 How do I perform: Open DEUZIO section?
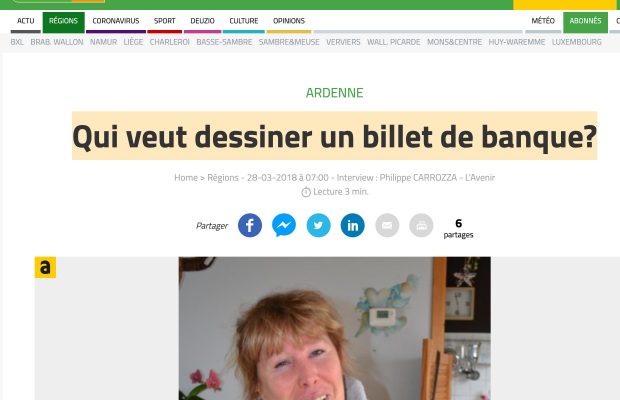(x=202, y=21)
